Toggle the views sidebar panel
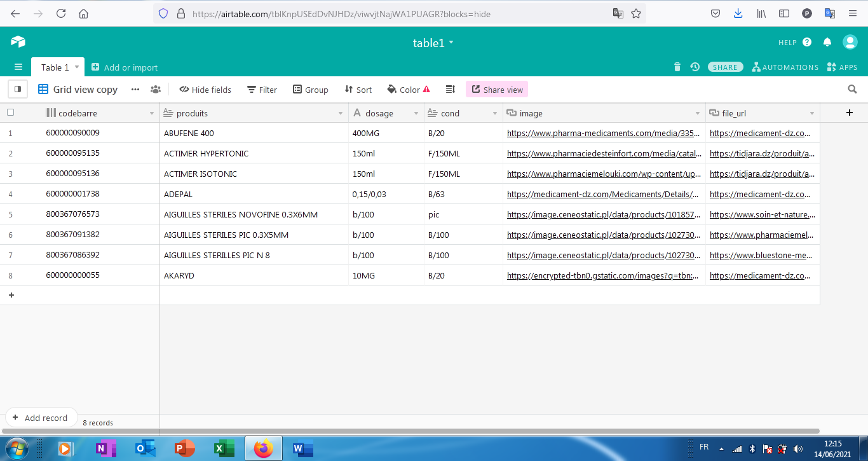Viewport: 868px width, 461px height. click(18, 90)
